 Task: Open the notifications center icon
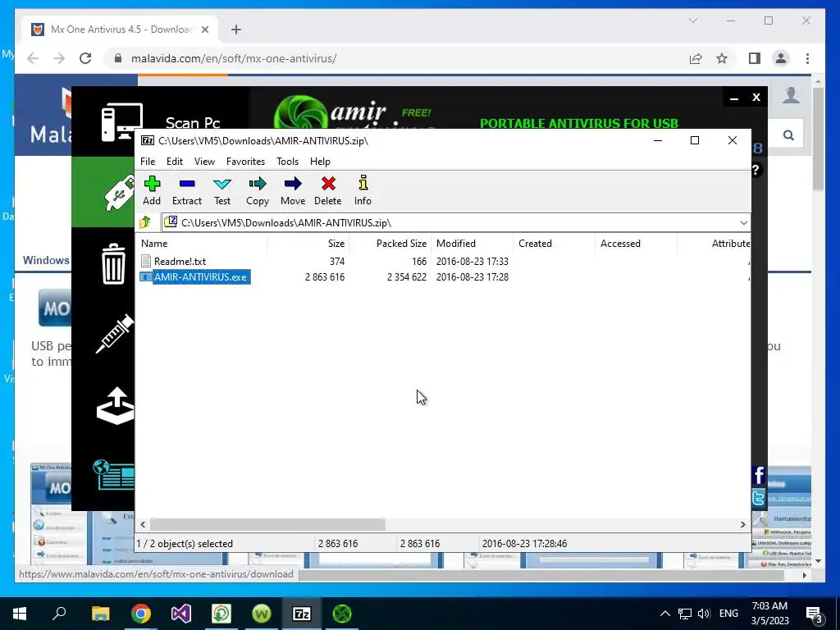815,614
